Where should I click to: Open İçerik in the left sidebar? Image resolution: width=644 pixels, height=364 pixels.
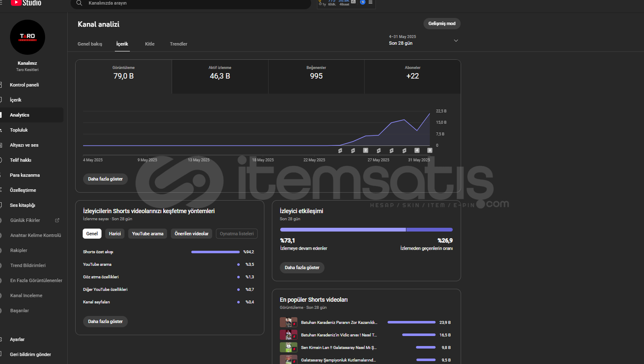click(32, 100)
